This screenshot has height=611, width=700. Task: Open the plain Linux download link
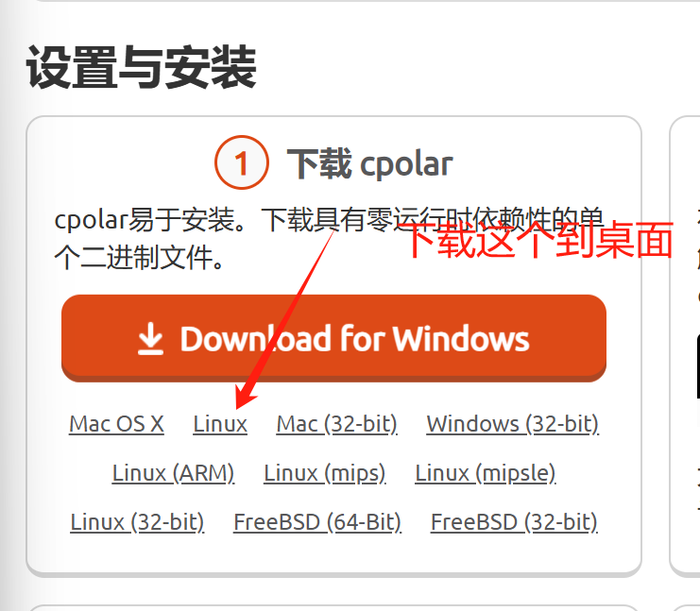coord(220,424)
